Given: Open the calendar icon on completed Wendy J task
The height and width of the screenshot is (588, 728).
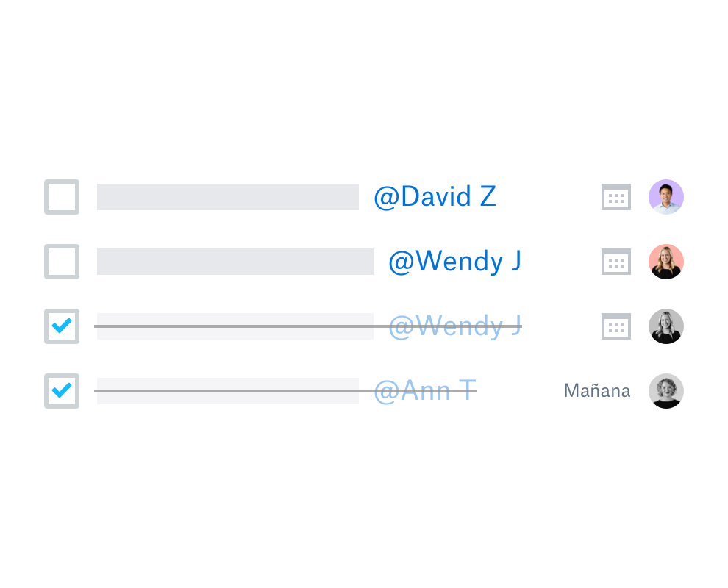Looking at the screenshot, I should point(616,326).
